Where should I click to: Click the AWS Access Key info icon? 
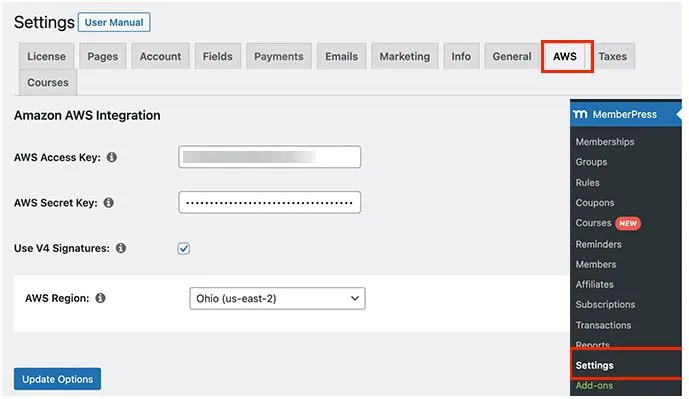(112, 157)
